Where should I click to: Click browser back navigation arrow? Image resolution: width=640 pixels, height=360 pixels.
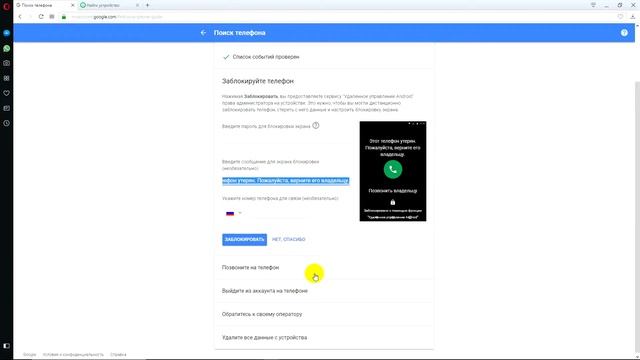click(x=20, y=17)
